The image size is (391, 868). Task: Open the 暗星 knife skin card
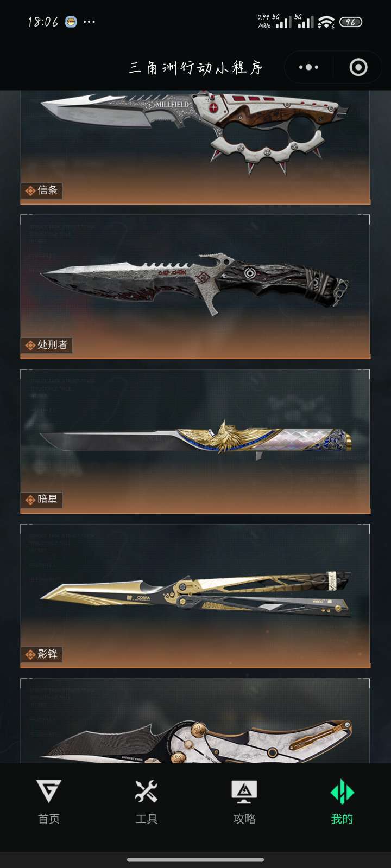tap(195, 441)
